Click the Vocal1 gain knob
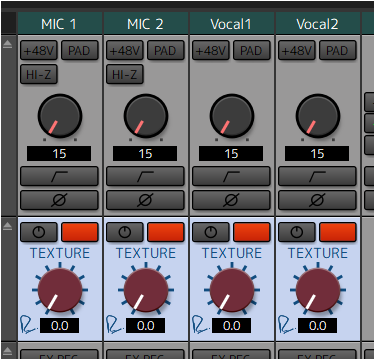 [232, 116]
